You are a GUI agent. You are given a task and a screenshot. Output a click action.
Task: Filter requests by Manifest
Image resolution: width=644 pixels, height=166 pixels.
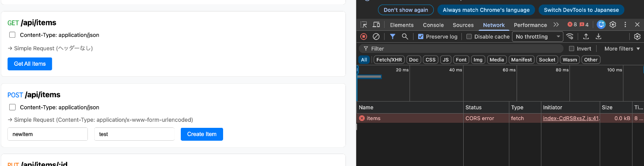[521, 60]
